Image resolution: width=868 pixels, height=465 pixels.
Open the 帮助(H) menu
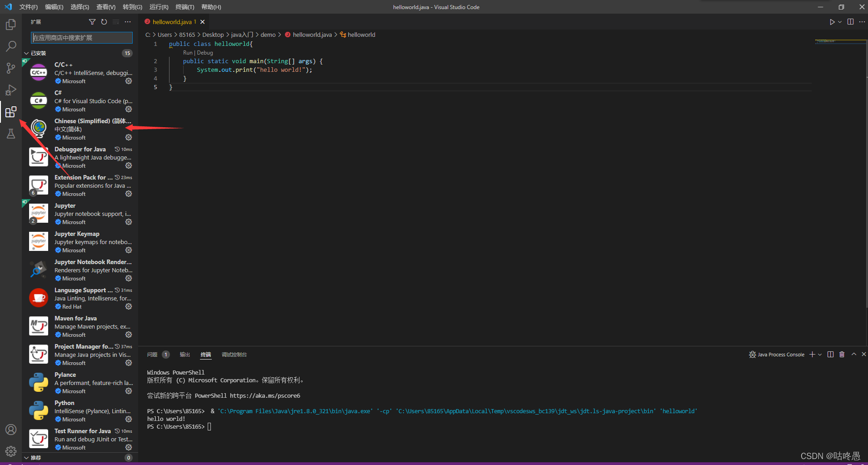pos(211,7)
